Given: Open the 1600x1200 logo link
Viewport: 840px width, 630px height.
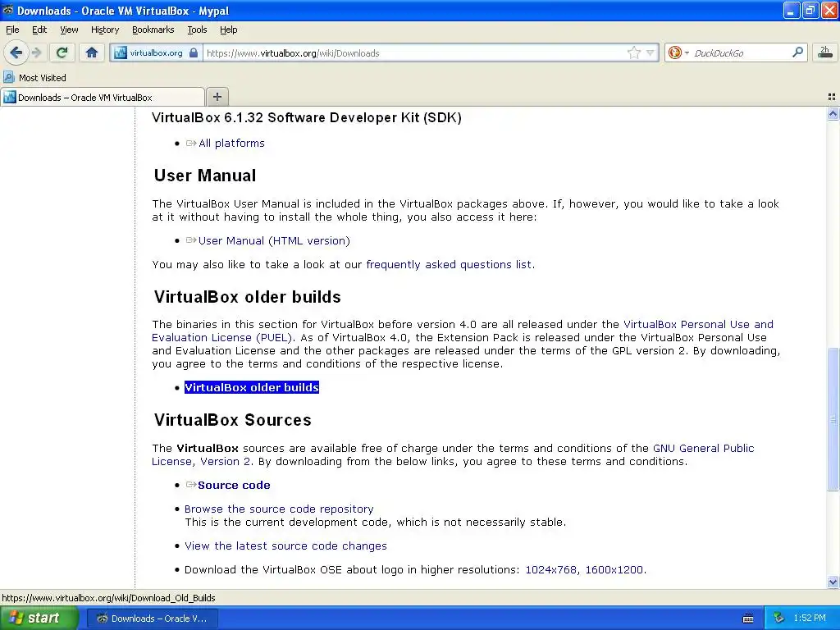Looking at the screenshot, I should 614,569.
